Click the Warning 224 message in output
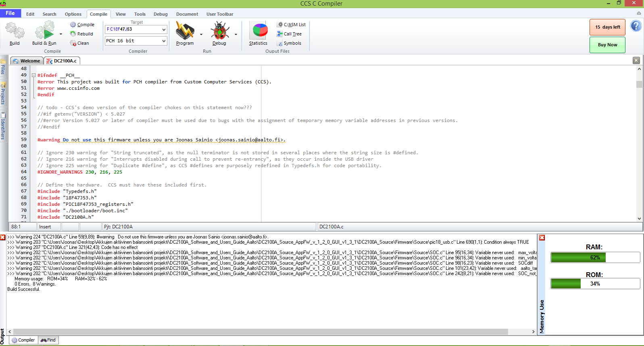Image resolution: width=644 pixels, height=346 pixels. (x=137, y=237)
